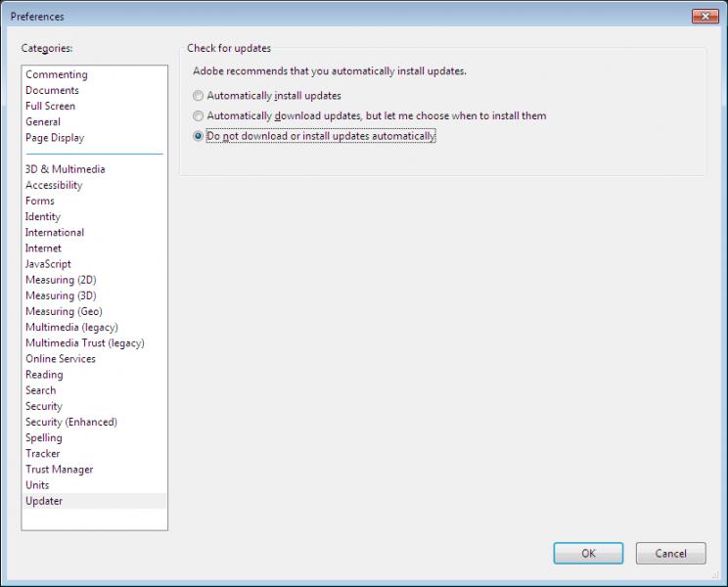Image resolution: width=728 pixels, height=587 pixels.
Task: Open the Updater category
Action: [x=44, y=501]
